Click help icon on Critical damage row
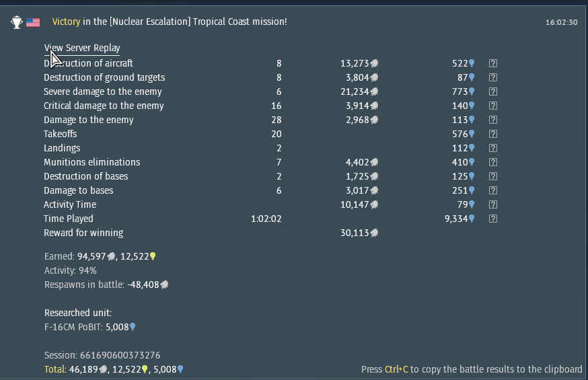This screenshot has height=380, width=588. click(493, 106)
